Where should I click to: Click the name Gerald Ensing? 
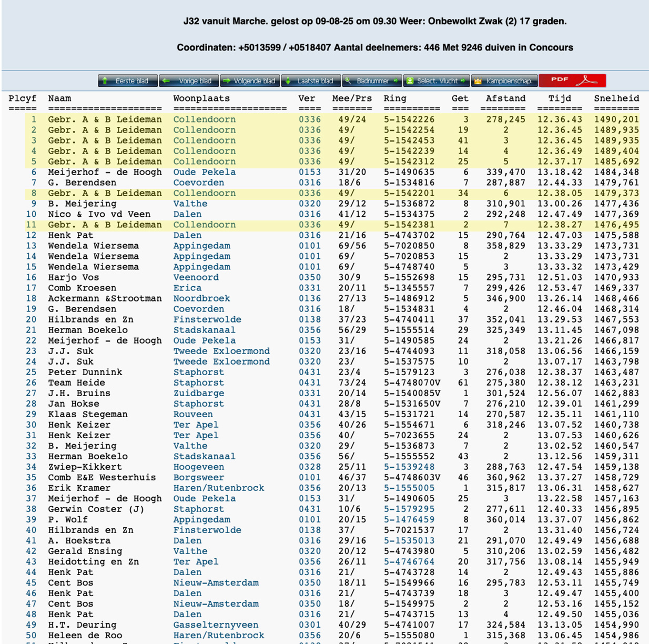click(x=85, y=551)
